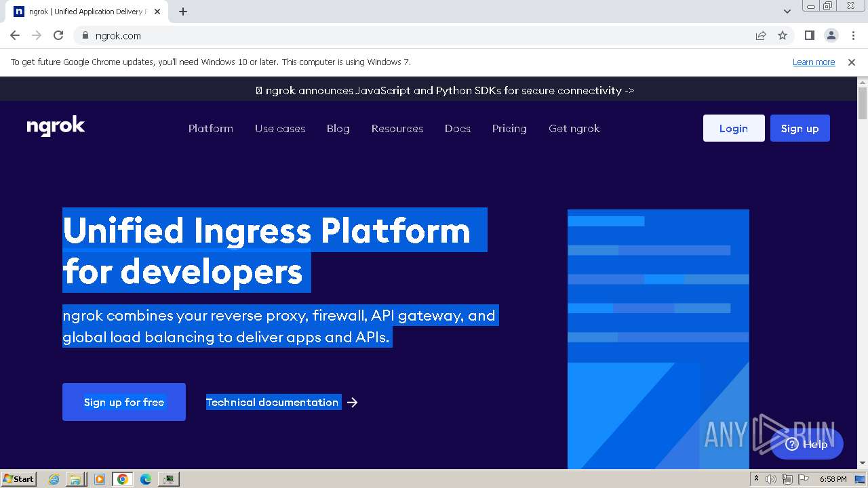The height and width of the screenshot is (488, 868).
Task: View site security lock information
Action: 85,35
